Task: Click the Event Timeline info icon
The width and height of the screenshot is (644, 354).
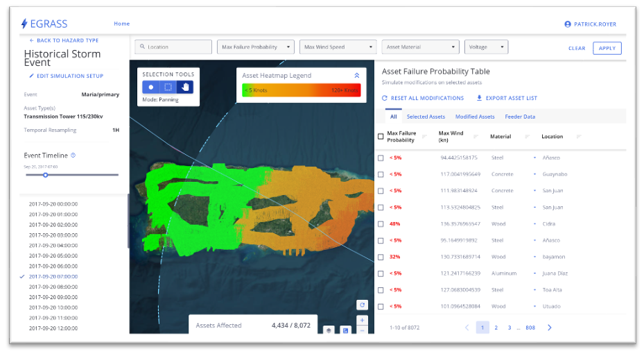Action: 73,155
